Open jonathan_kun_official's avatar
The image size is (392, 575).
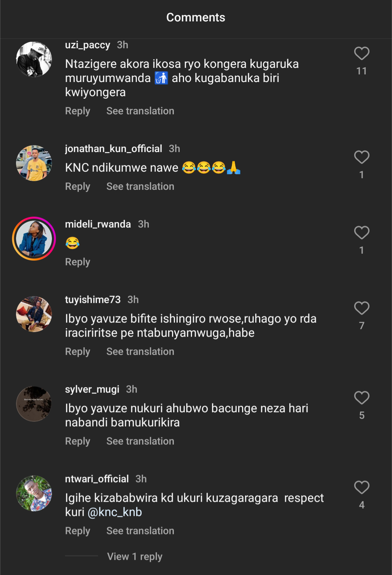coord(34,163)
